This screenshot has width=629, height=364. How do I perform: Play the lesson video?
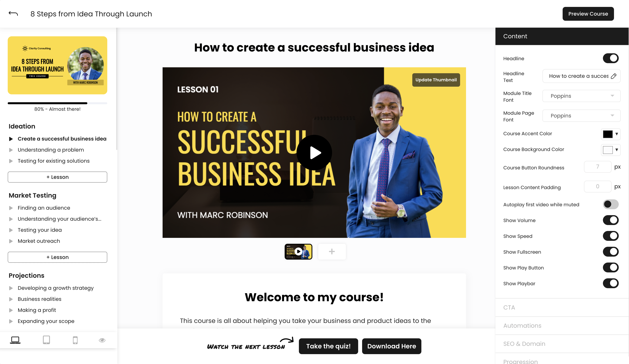(314, 153)
